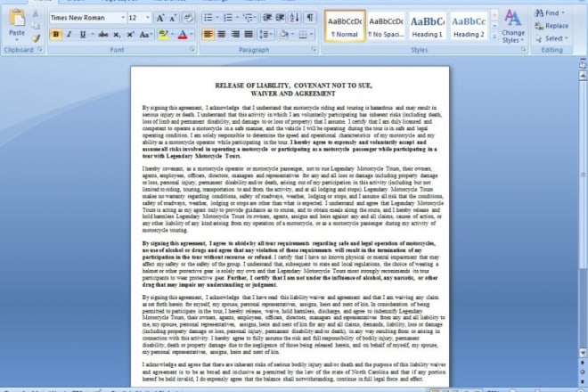This screenshot has width=588, height=392.
Task: Click the vertical scrollbar up arrow
Action: click(x=583, y=76)
